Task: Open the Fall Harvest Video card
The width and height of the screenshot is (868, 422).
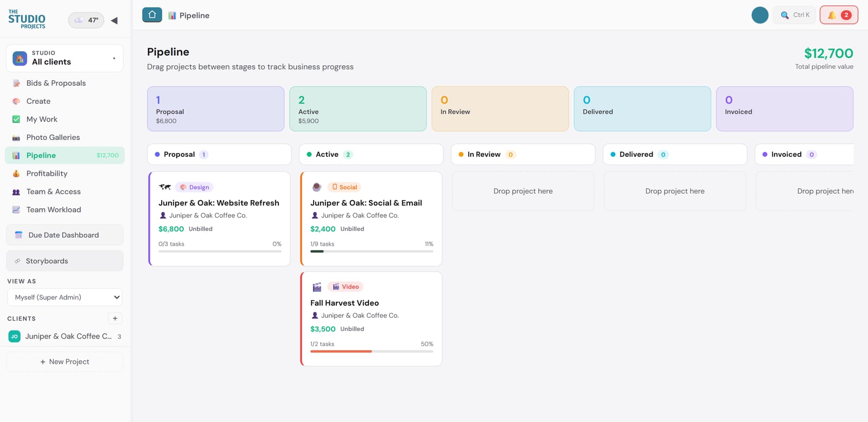Action: [x=371, y=319]
